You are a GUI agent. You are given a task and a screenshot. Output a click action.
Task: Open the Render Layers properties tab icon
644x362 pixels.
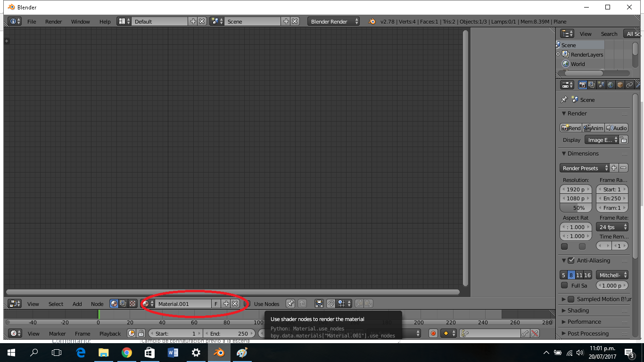[x=592, y=85]
